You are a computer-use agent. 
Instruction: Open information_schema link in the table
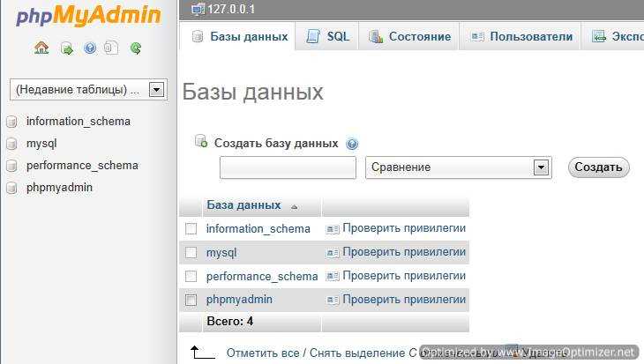(x=258, y=228)
